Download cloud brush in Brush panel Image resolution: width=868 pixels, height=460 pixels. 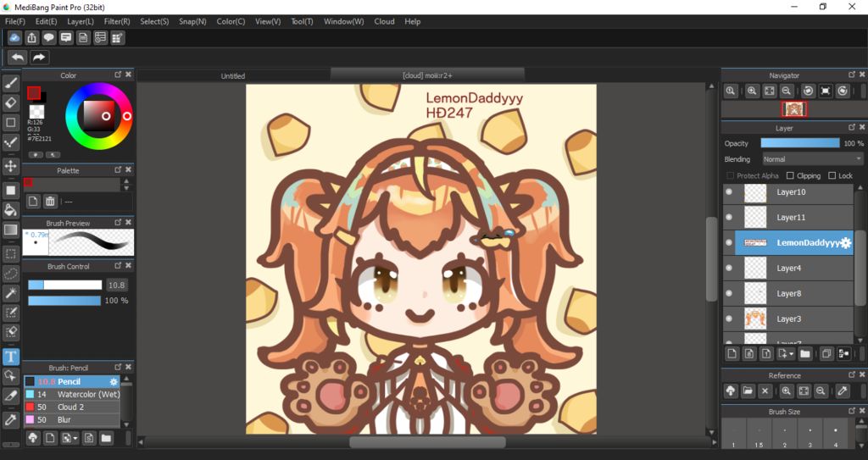click(33, 439)
